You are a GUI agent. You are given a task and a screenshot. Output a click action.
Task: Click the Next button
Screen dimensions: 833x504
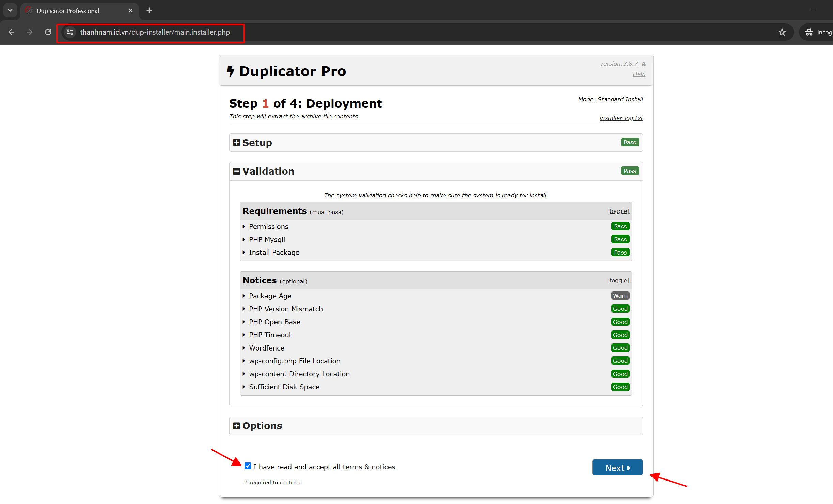pyautogui.click(x=617, y=468)
